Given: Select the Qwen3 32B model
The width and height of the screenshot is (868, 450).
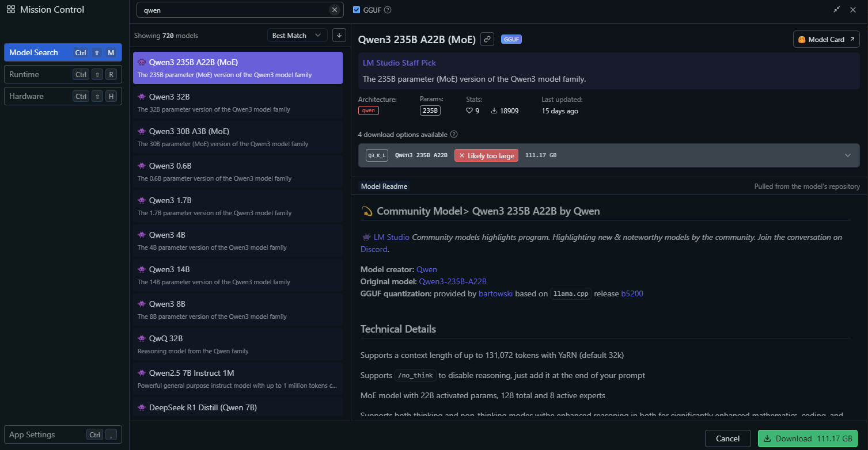Looking at the screenshot, I should 238,102.
